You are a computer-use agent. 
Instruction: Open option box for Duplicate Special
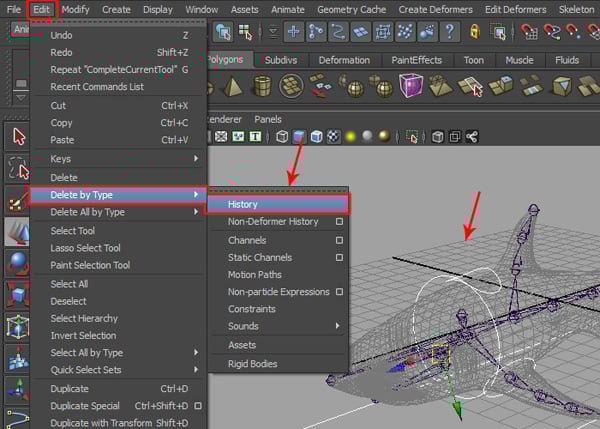(x=198, y=406)
